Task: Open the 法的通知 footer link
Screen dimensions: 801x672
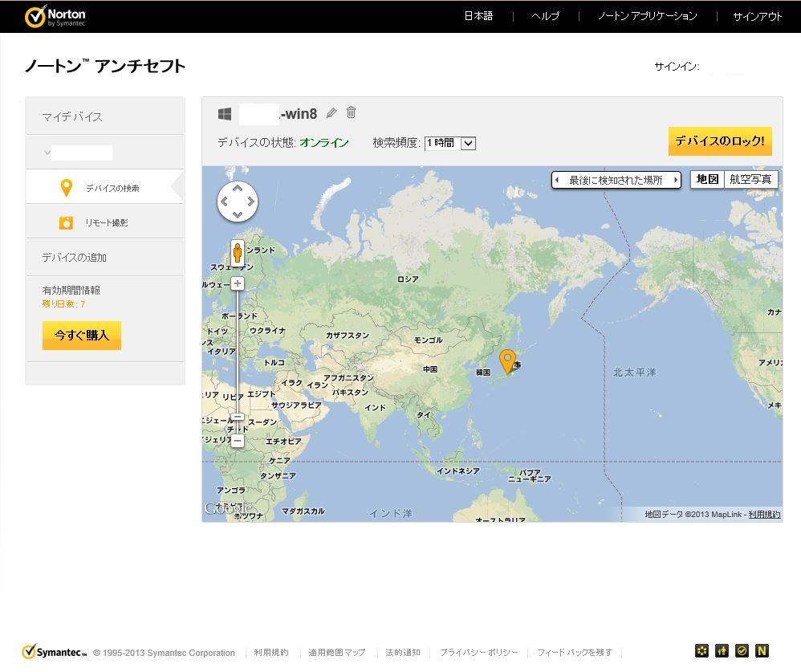Action: [x=403, y=653]
